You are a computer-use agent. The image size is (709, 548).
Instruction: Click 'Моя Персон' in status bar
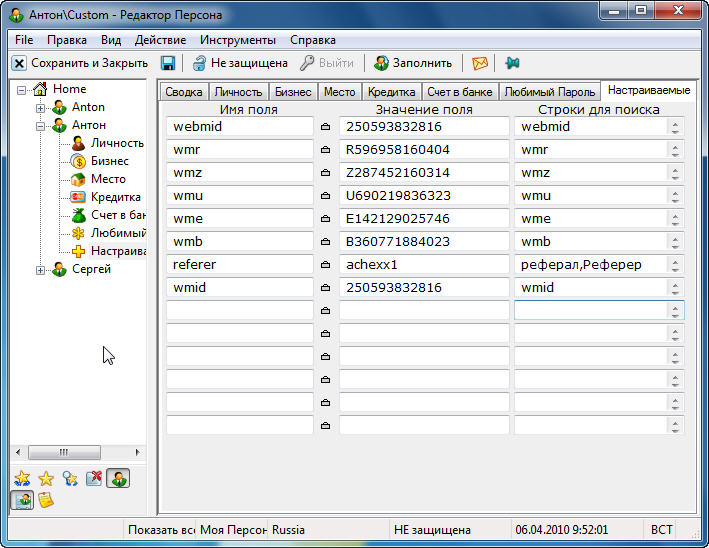pyautogui.click(x=233, y=529)
